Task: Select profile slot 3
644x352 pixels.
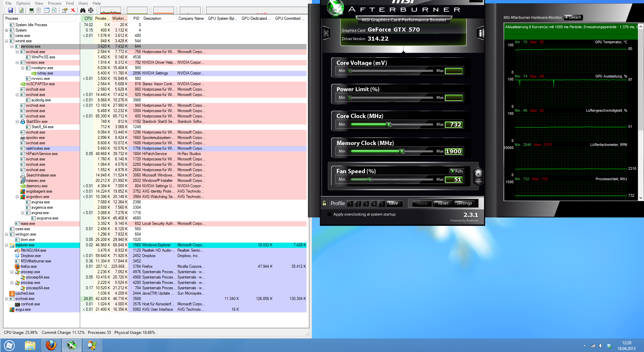Action: 366,203
